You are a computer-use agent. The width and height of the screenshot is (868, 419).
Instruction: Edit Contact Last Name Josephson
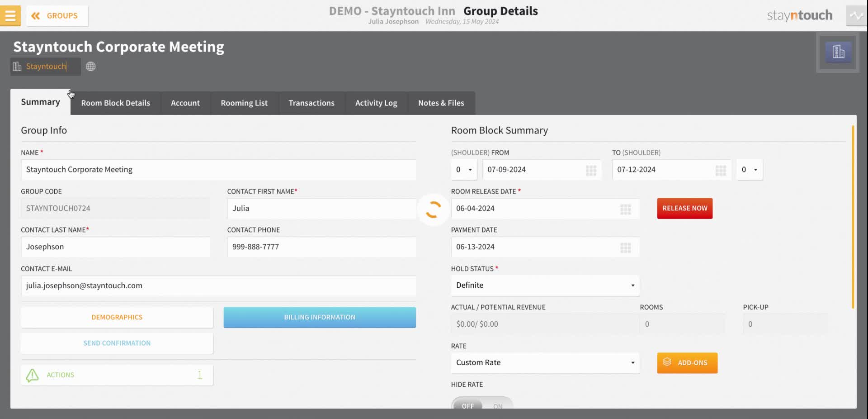(115, 247)
